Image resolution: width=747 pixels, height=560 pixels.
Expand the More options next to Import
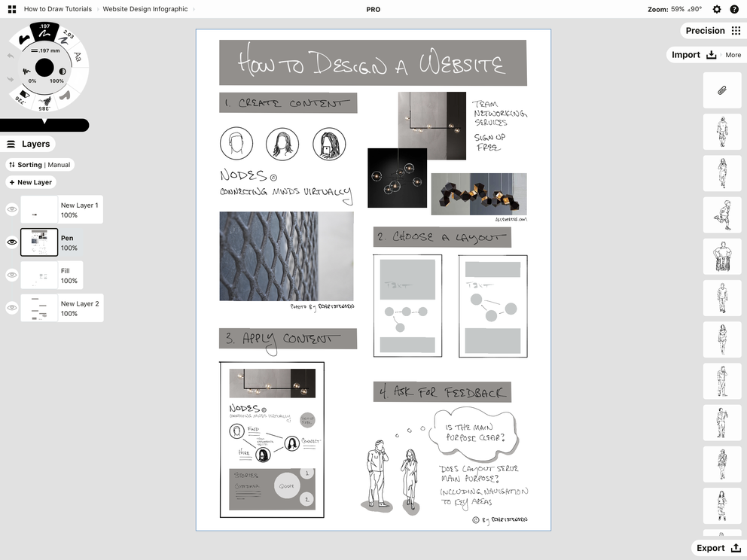733,54
